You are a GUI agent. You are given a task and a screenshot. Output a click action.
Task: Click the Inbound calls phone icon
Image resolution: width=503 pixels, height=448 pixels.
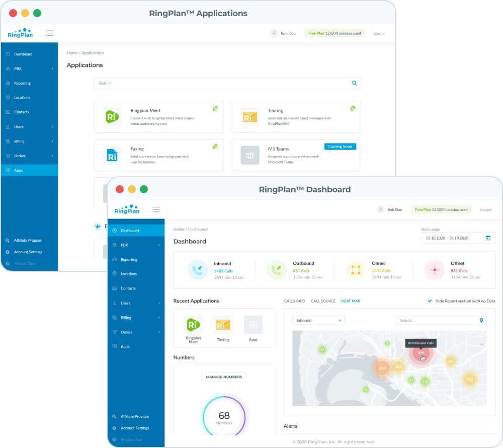198,270
